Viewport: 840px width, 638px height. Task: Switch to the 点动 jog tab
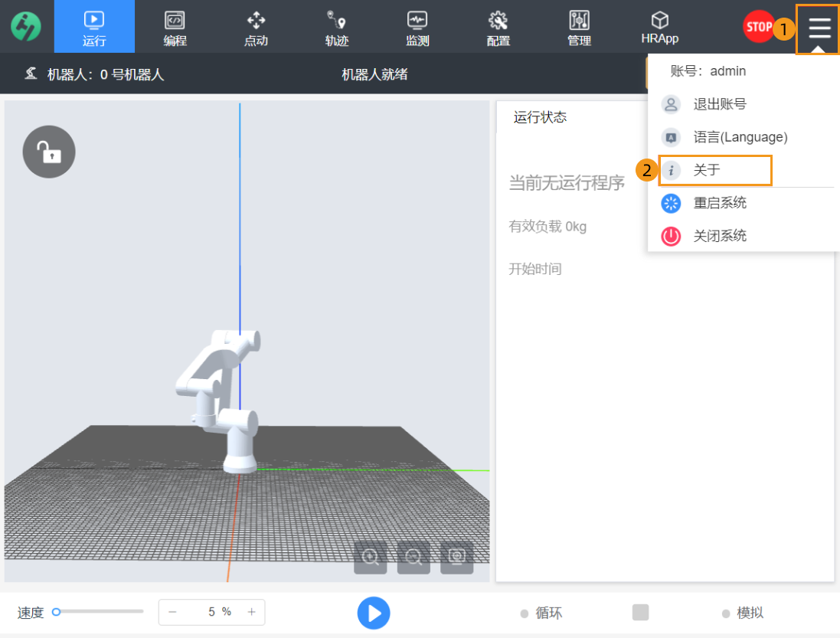256,28
